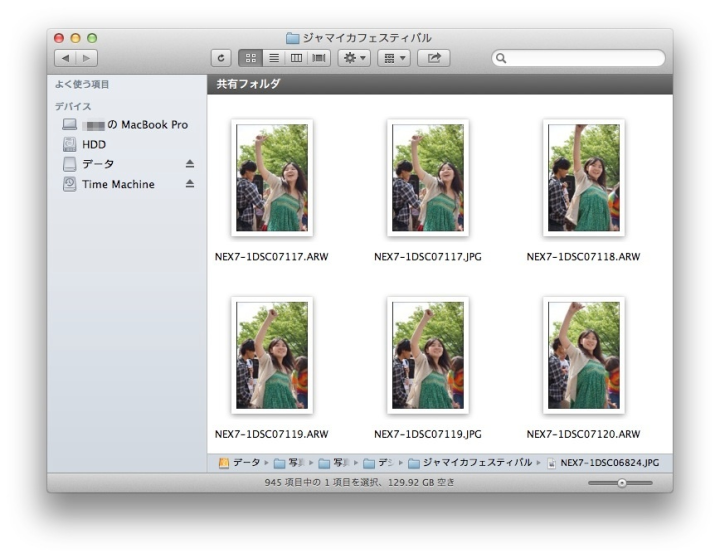Click the Finder search field

[578, 59]
